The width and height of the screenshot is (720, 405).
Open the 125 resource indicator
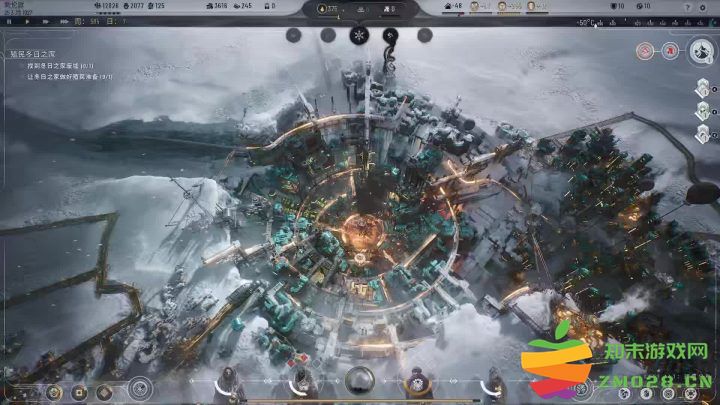click(156, 6)
